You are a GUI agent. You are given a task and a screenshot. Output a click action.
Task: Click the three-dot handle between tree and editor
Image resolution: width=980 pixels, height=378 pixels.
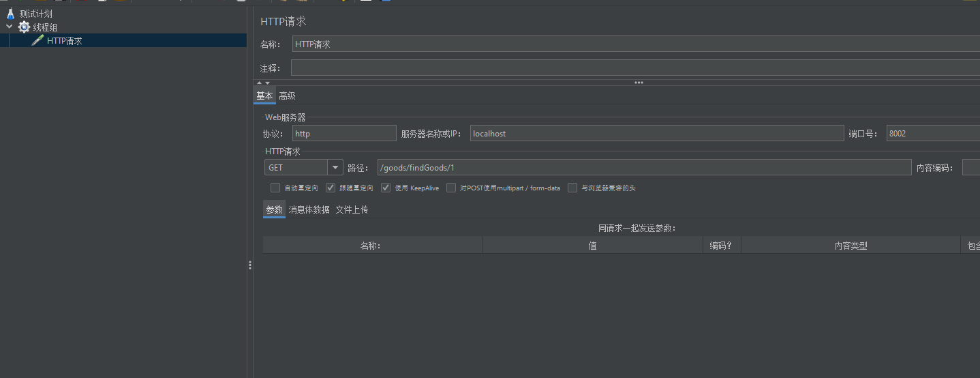pyautogui.click(x=250, y=265)
